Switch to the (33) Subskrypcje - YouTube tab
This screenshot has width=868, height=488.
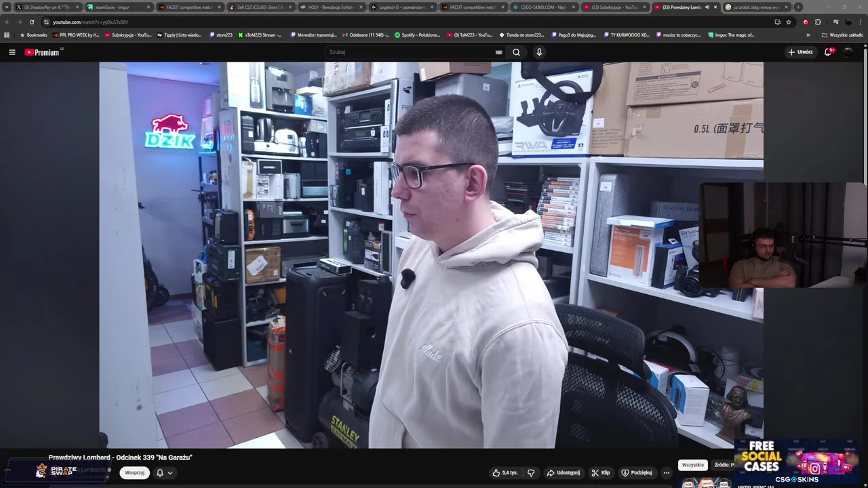[615, 7]
